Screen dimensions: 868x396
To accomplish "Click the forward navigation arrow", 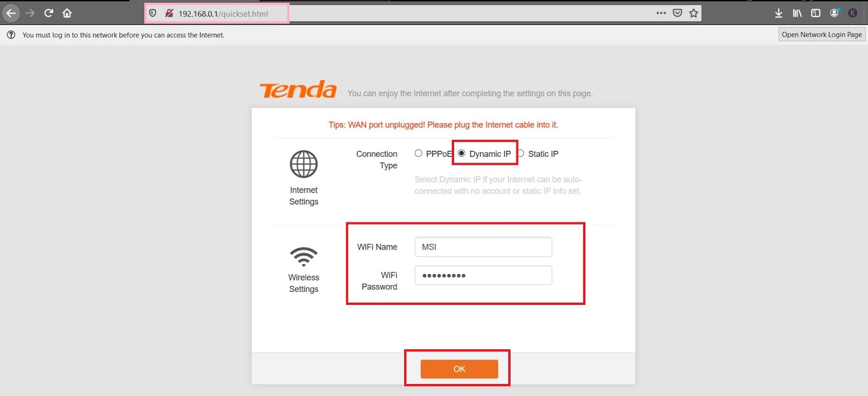I will [30, 13].
